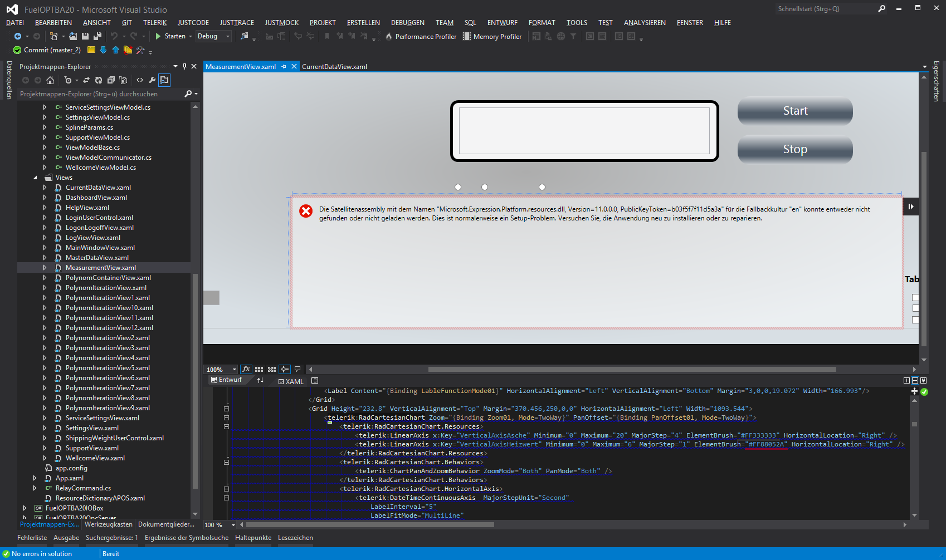Toggle snap to gridlines in designer bar
This screenshot has width=946, height=560.
272,369
